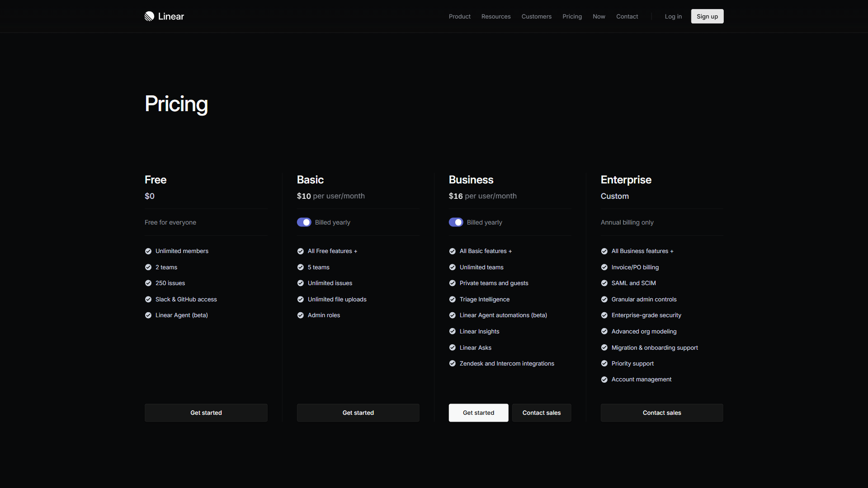This screenshot has width=868, height=488.
Task: Click checkmark icon beside Account management
Action: [604, 380]
